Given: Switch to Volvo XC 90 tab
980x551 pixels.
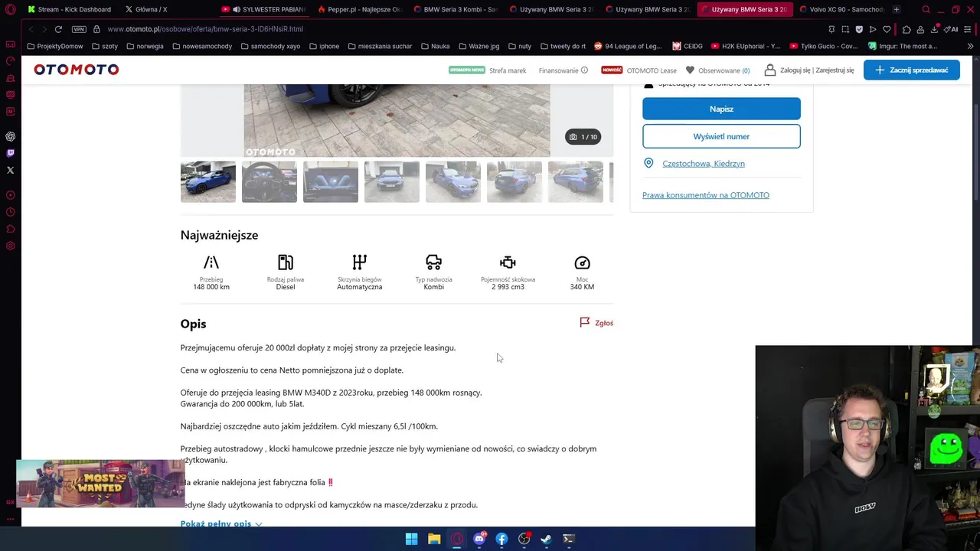Looking at the screenshot, I should pos(841,9).
